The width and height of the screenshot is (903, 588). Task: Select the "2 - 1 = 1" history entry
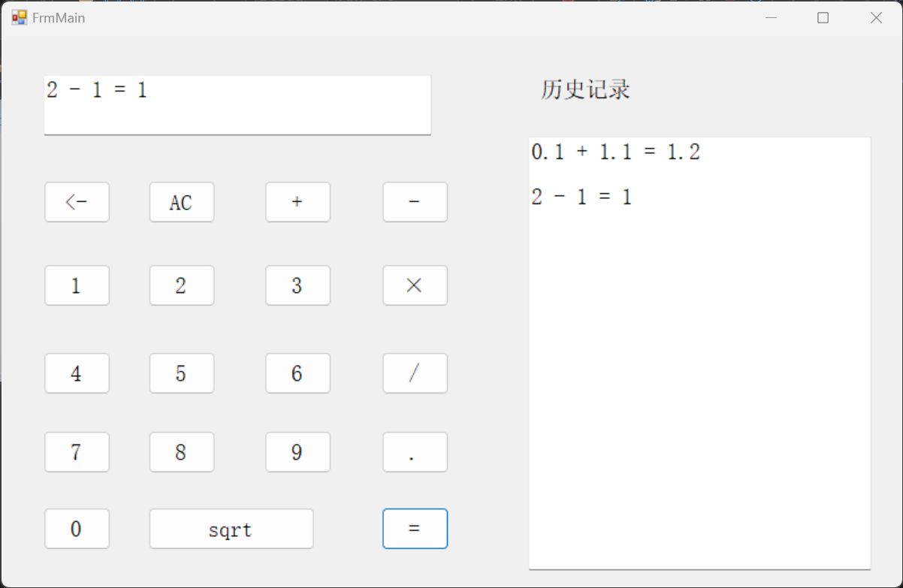[581, 198]
